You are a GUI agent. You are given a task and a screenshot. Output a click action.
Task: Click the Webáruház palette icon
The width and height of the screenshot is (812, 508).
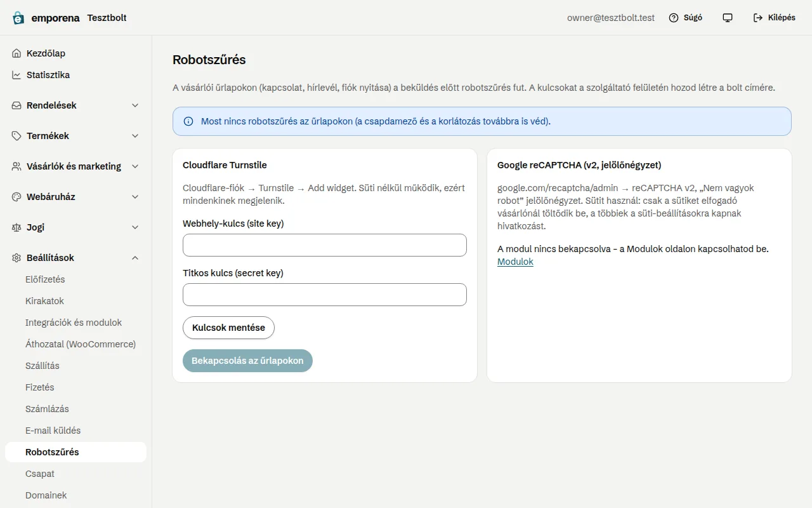point(16,197)
